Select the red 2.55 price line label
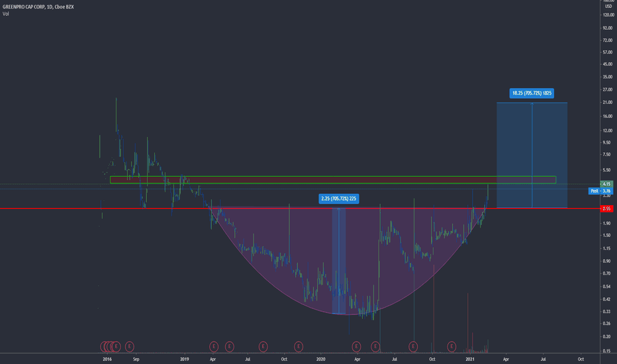Viewport: 617px width, 364px height. pyautogui.click(x=606, y=208)
